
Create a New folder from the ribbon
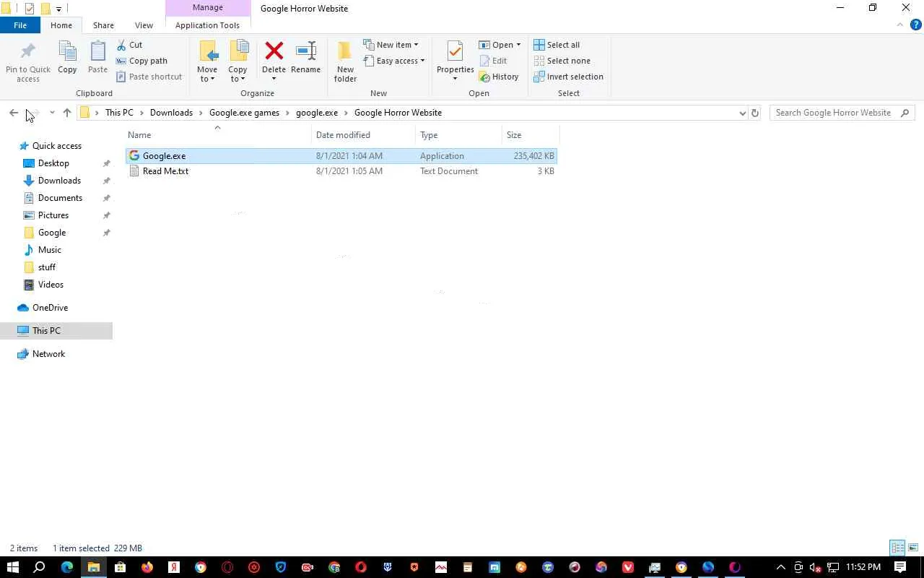point(345,62)
